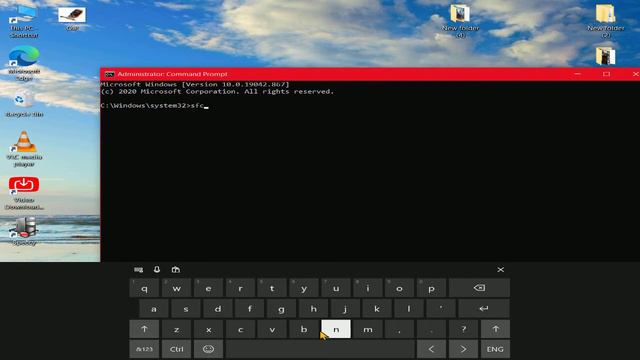Viewport: 640px width, 360px height.
Task: Tap the backspace key
Action: pos(479,288)
